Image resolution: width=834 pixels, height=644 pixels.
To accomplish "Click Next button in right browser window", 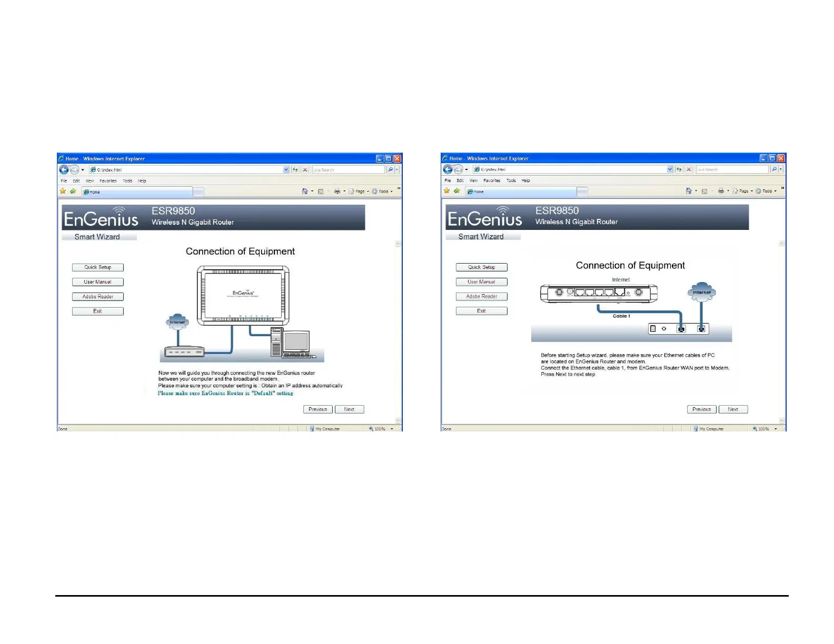I will [x=733, y=409].
